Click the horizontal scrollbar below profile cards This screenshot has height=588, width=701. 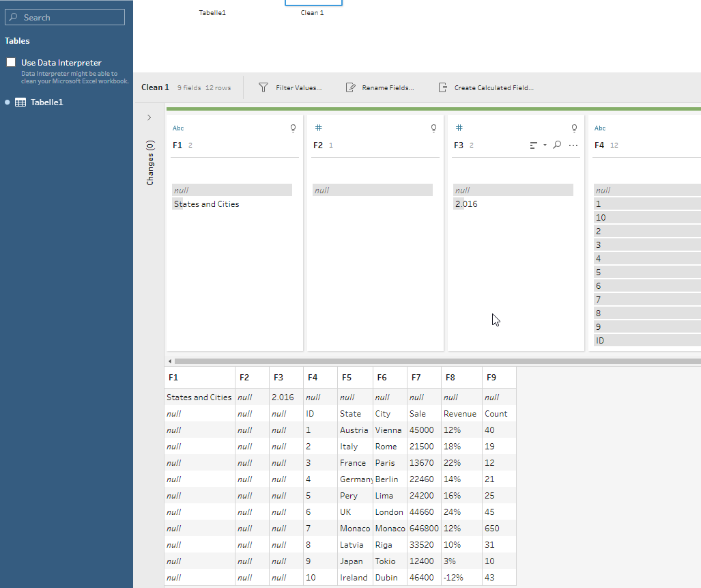[437, 361]
